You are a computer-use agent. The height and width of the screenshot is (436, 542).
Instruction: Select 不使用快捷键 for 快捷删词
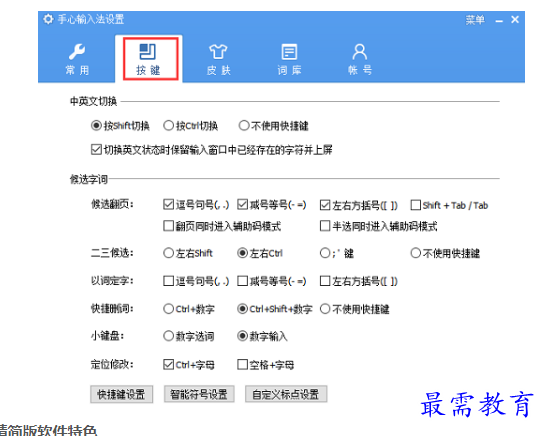pos(325,309)
